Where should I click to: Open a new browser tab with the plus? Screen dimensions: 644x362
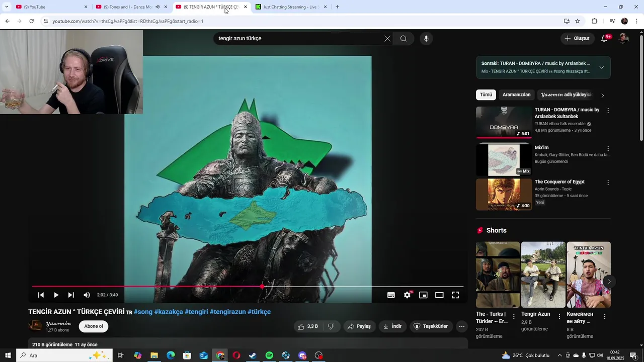[x=337, y=7]
